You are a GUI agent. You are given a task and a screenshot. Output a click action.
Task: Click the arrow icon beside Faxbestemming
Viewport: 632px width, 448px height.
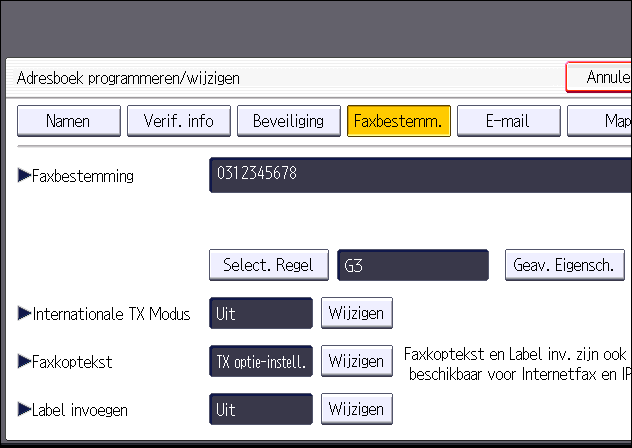click(25, 176)
